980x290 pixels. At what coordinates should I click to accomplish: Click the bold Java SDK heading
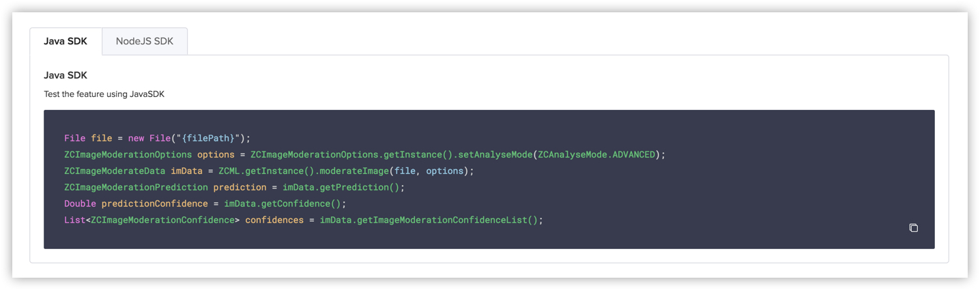(66, 75)
